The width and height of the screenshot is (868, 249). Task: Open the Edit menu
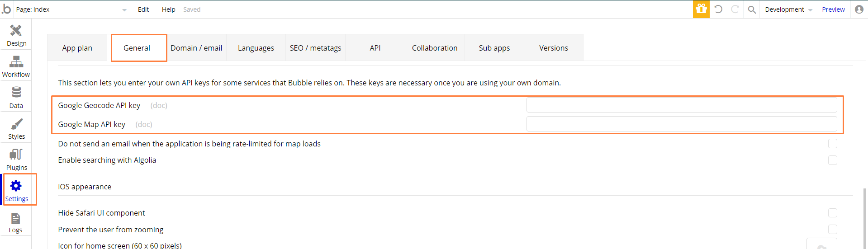click(x=143, y=9)
